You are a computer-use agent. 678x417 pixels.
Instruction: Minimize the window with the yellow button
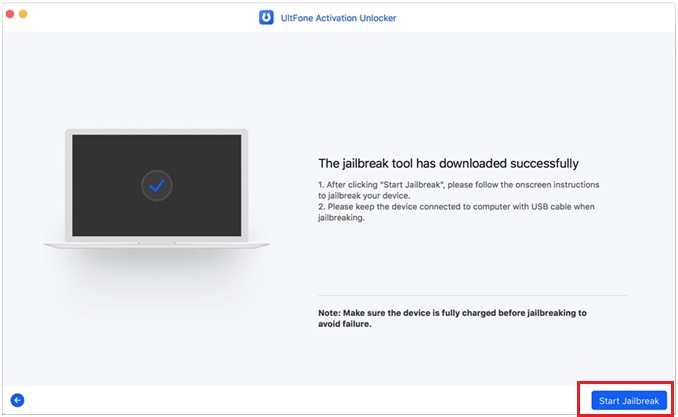[x=23, y=14]
